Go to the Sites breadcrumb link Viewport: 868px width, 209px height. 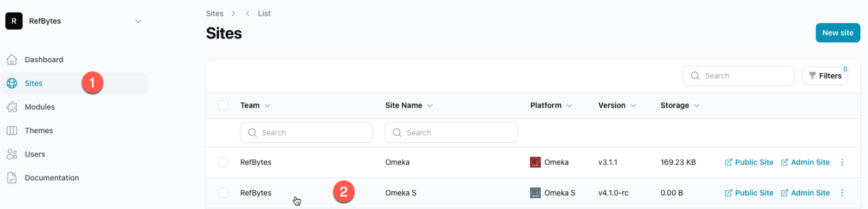(x=215, y=14)
